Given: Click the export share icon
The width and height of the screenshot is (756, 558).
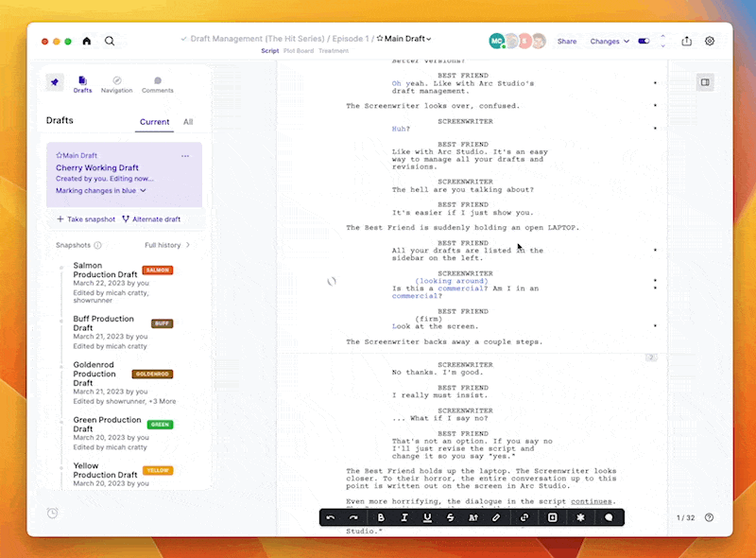Looking at the screenshot, I should 687,41.
